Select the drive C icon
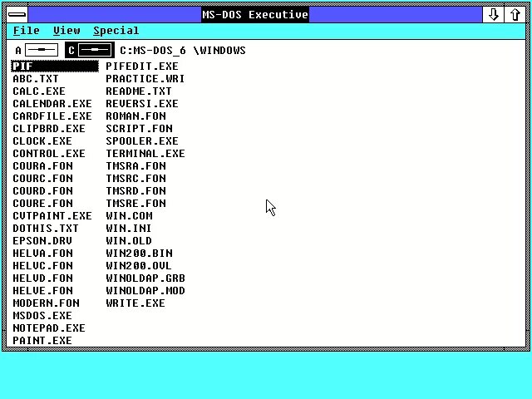The height and width of the screenshot is (399, 532). pos(90,50)
